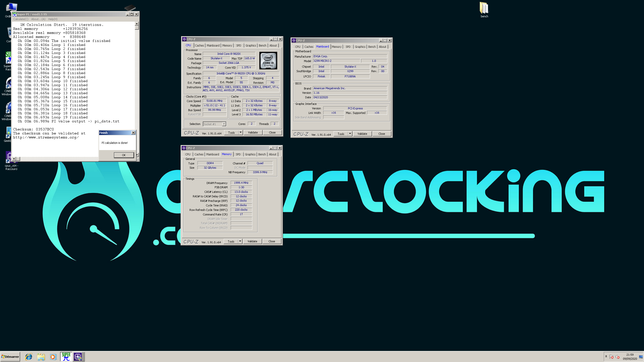Open Help menu in Super PI

tap(53, 19)
